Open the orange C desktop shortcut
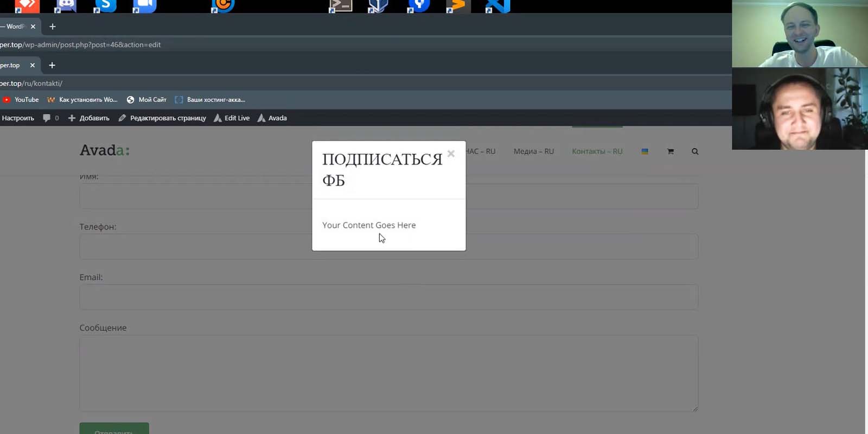Screen dimensions: 868x434 [223, 6]
